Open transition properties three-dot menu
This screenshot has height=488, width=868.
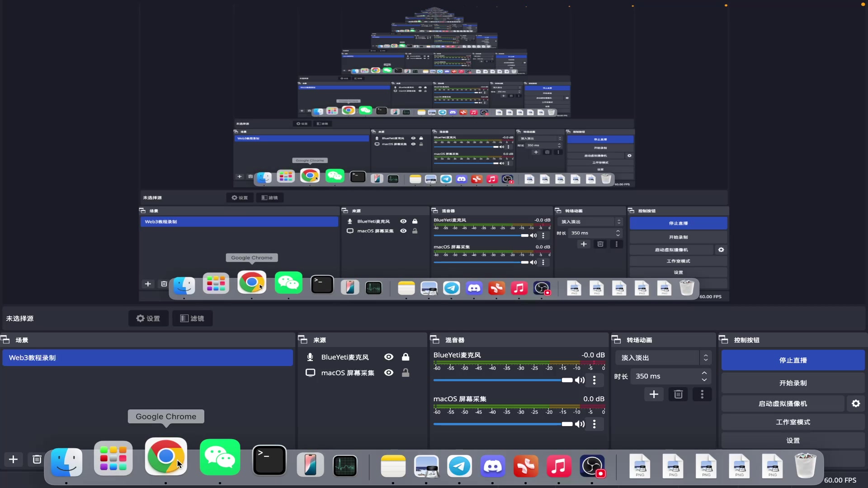(x=702, y=394)
